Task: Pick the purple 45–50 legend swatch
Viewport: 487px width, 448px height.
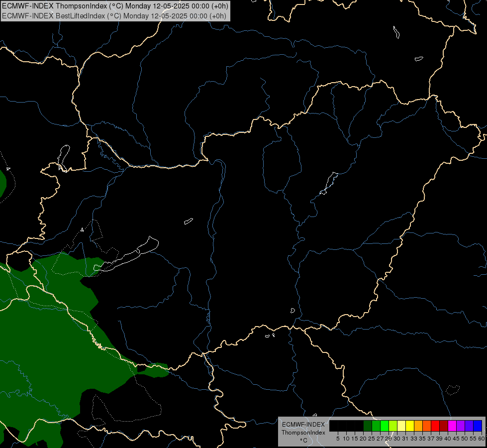Action: coord(461,426)
